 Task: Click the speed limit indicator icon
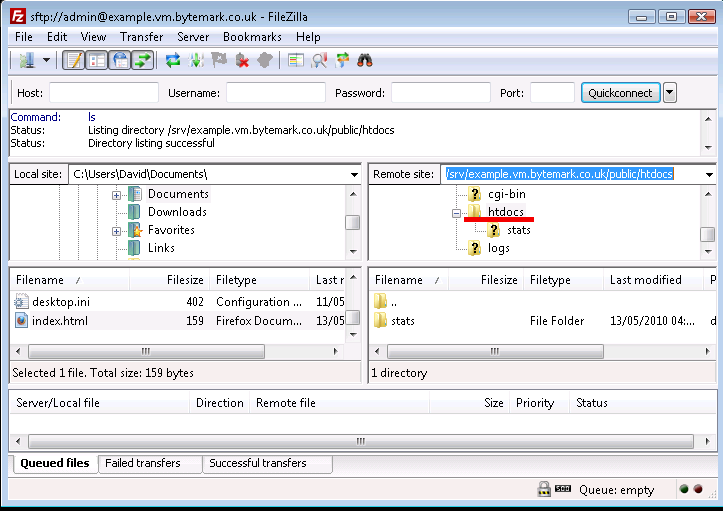coord(563,488)
